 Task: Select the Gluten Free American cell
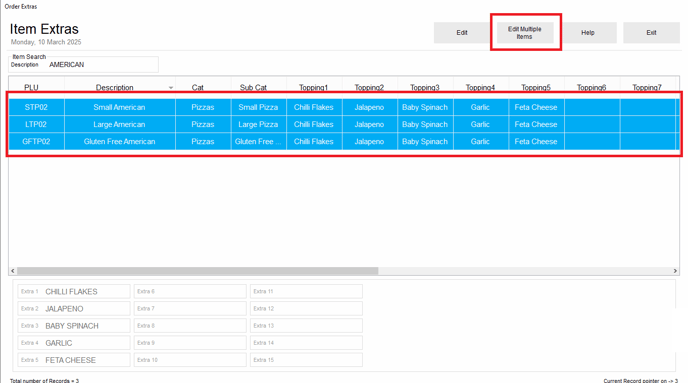(x=120, y=141)
